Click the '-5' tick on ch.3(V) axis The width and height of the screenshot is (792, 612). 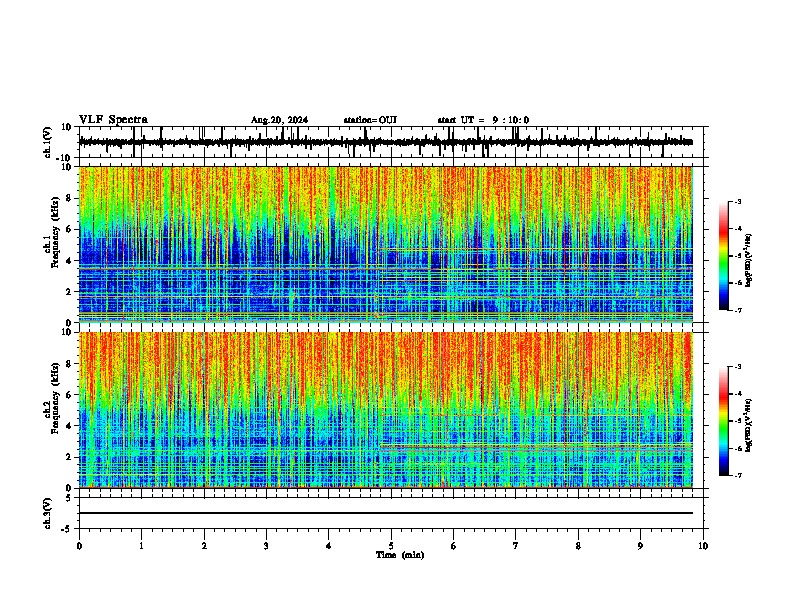click(67, 529)
